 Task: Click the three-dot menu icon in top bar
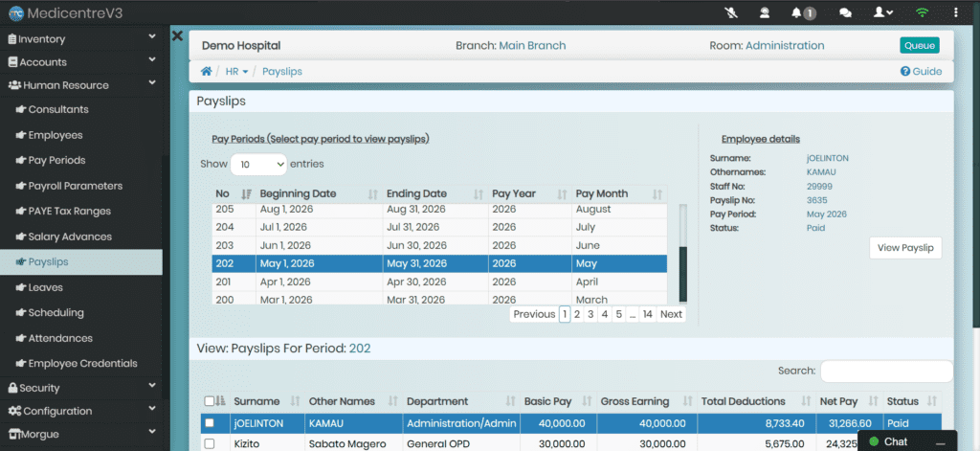956,12
